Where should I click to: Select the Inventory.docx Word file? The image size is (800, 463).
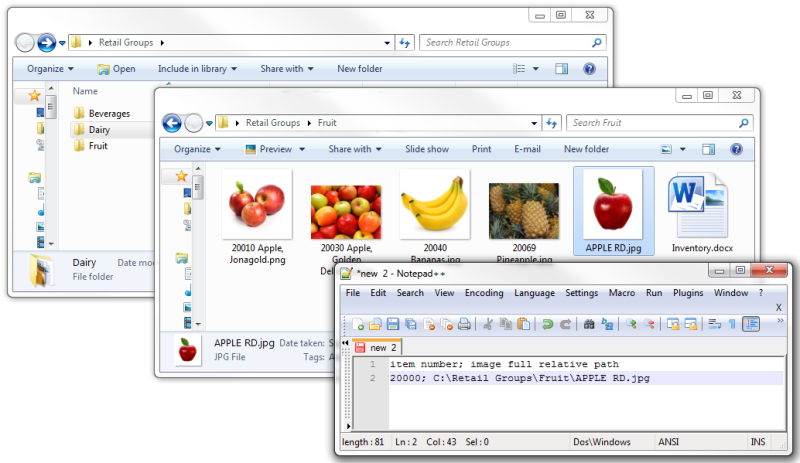pyautogui.click(x=702, y=213)
